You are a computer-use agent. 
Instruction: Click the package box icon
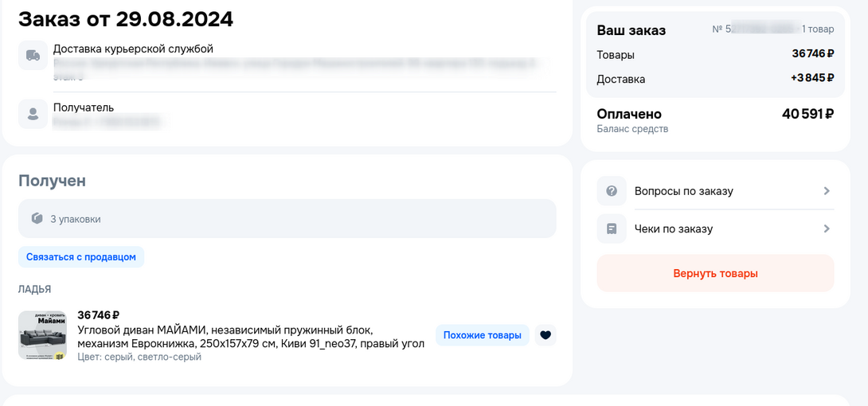click(37, 219)
